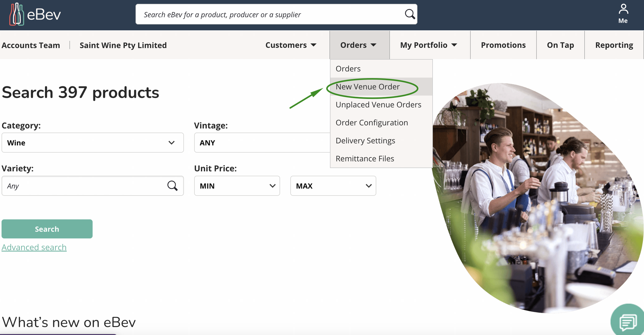
Task: Open the MIN unit price dropdown
Action: point(237,186)
